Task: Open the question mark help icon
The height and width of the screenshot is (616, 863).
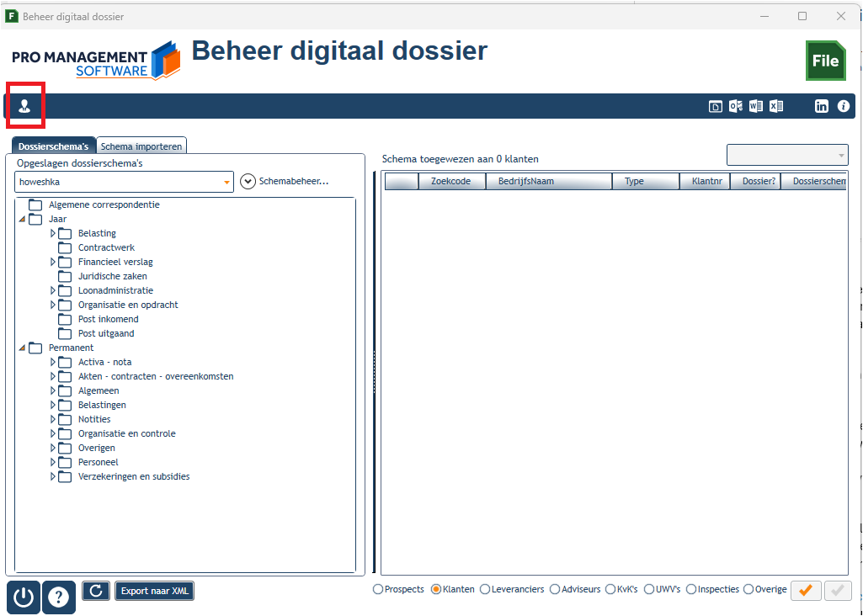Action: click(x=59, y=597)
